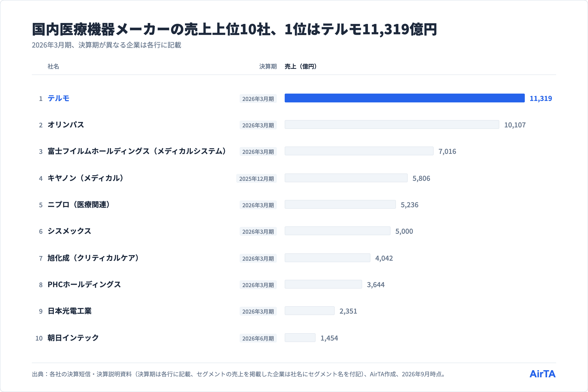The image size is (588, 392).
Task: Click the 旭化成 revenue bar
Action: click(x=328, y=258)
